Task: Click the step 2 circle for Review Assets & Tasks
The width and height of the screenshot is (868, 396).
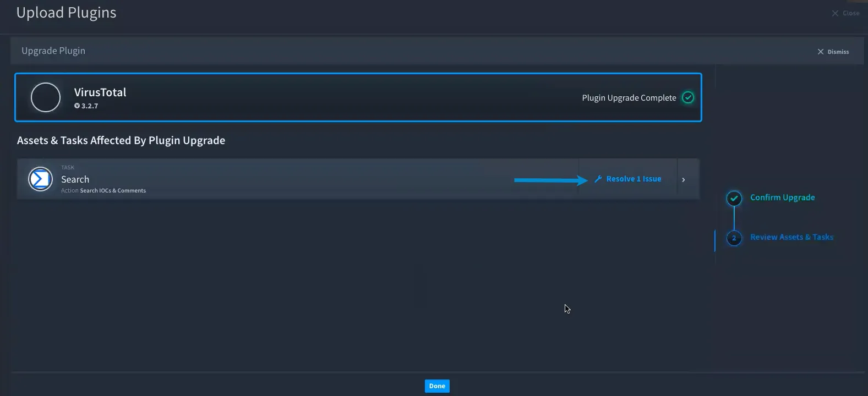Action: click(x=734, y=238)
